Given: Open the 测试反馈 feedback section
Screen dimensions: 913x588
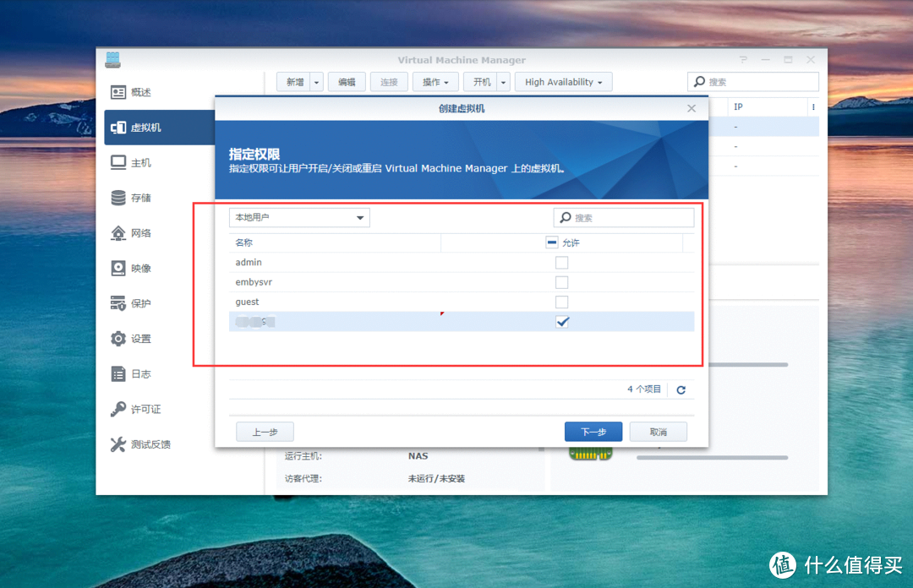Looking at the screenshot, I should [x=150, y=444].
